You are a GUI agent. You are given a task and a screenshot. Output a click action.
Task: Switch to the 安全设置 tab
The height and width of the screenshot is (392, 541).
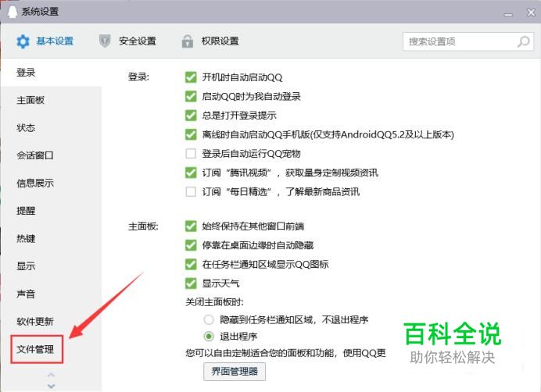(x=127, y=41)
